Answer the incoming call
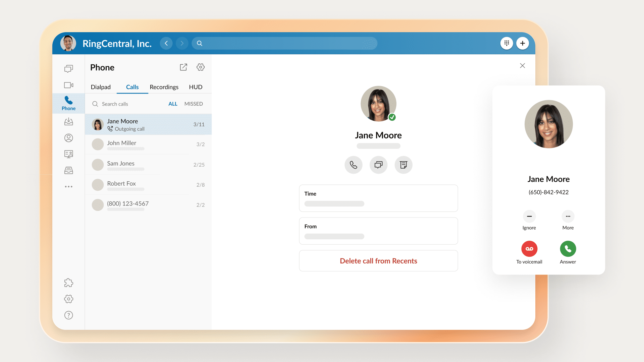The image size is (644, 362). pyautogui.click(x=568, y=249)
